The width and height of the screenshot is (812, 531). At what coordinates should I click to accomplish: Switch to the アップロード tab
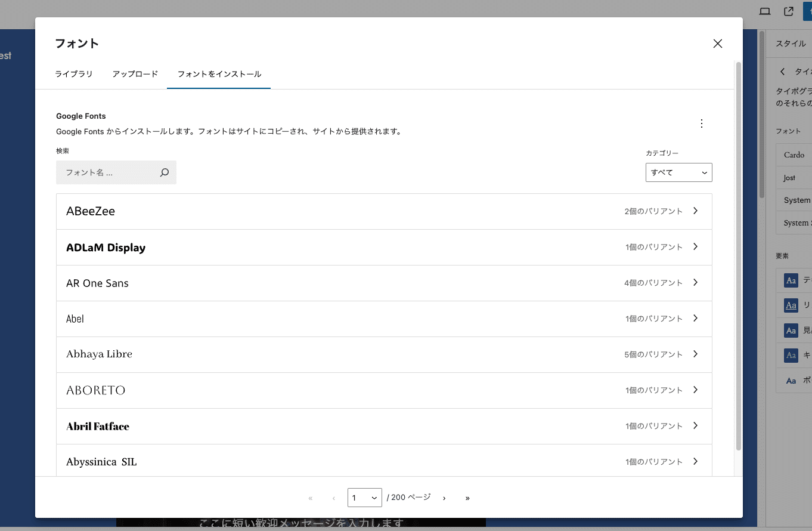(135, 74)
